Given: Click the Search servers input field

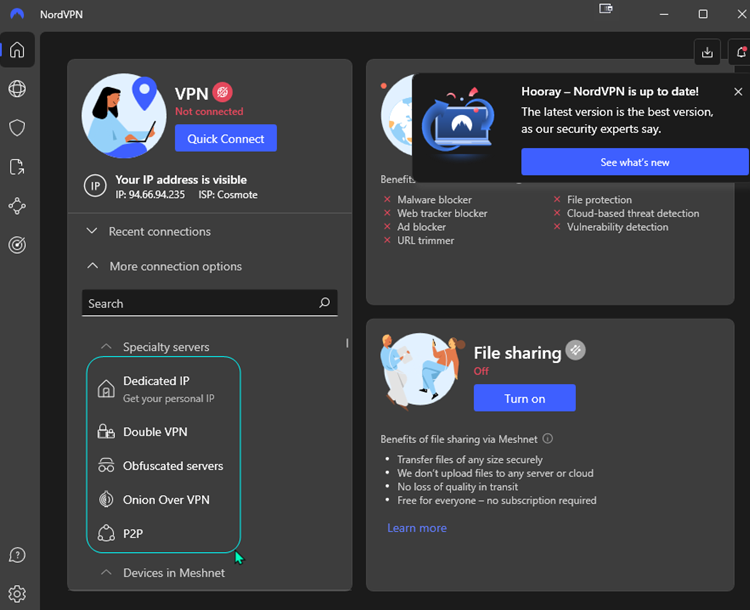Looking at the screenshot, I should (210, 303).
